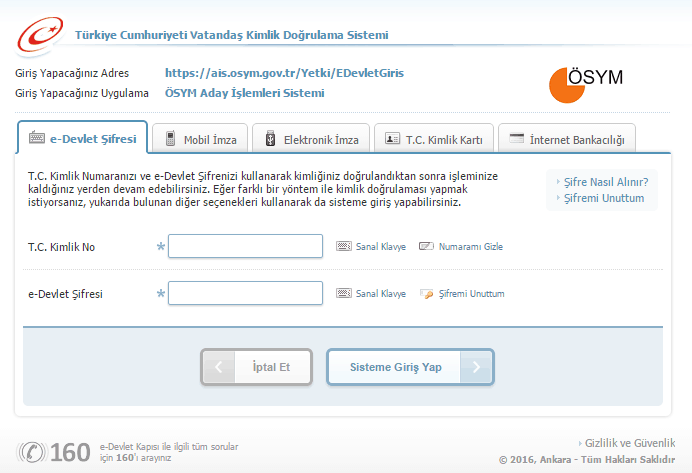This screenshot has width=692, height=473.
Task: Click the e-Devlet crescent logo
Action: [x=40, y=35]
